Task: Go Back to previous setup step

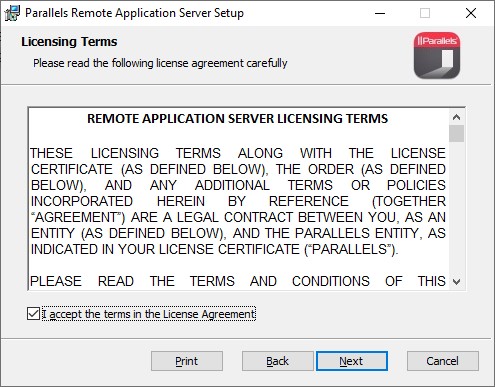Action: pos(277,361)
